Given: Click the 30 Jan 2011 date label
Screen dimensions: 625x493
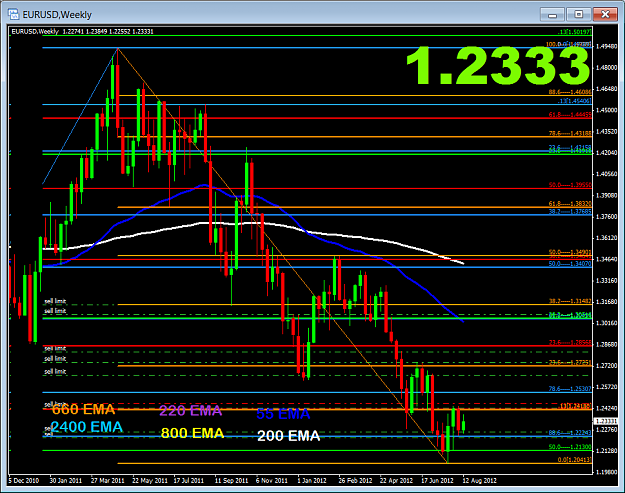Looking at the screenshot, I should click(65, 481).
